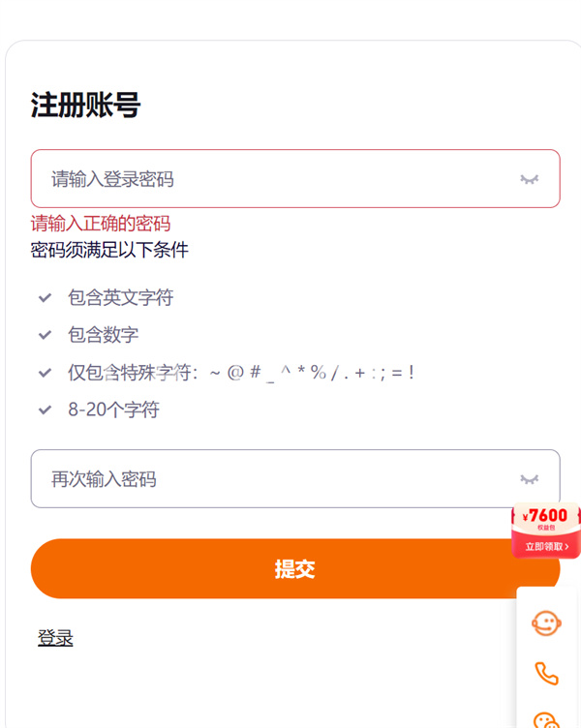Select the 8-20个字符 requirement text
Screen dimensions: 581x728
point(113,409)
